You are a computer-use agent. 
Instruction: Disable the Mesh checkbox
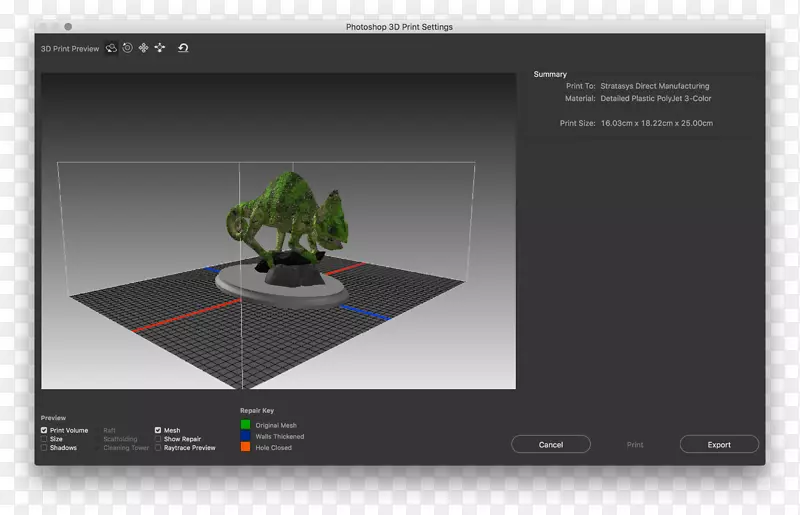pyautogui.click(x=158, y=431)
